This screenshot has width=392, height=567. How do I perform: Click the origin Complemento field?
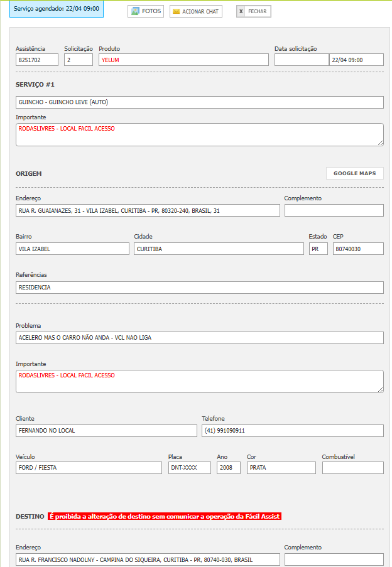pos(334,210)
